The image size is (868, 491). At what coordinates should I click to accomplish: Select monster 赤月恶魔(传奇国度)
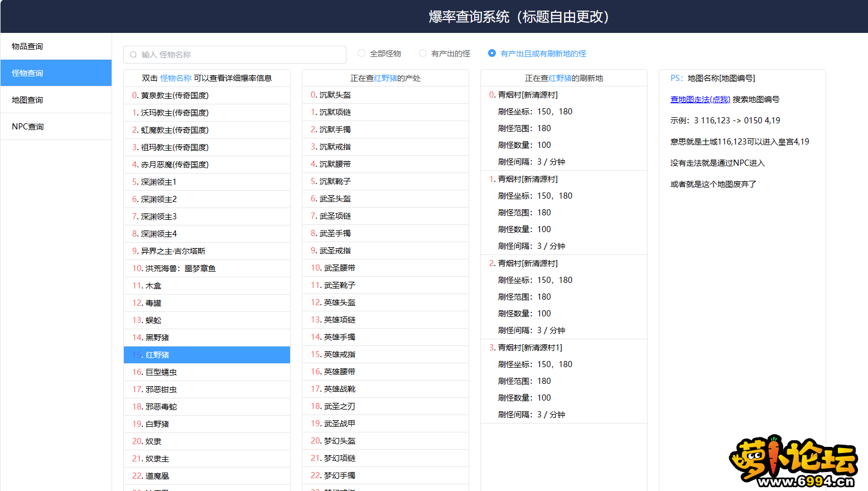207,165
